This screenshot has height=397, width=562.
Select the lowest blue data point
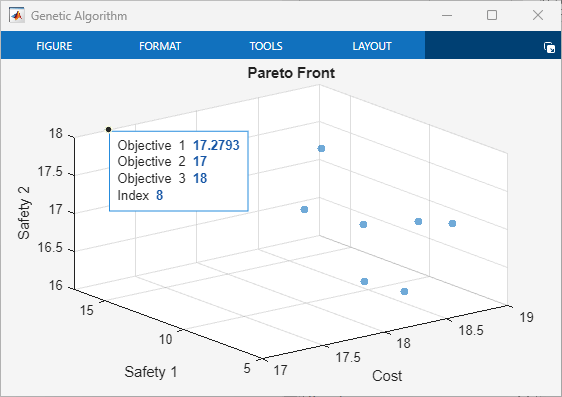[404, 291]
